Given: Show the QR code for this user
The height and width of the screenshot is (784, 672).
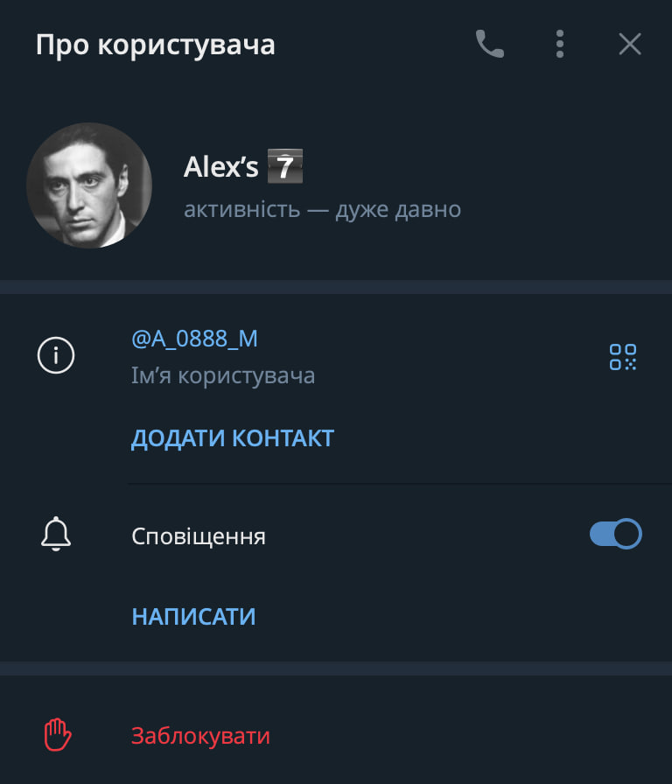Looking at the screenshot, I should (x=623, y=356).
